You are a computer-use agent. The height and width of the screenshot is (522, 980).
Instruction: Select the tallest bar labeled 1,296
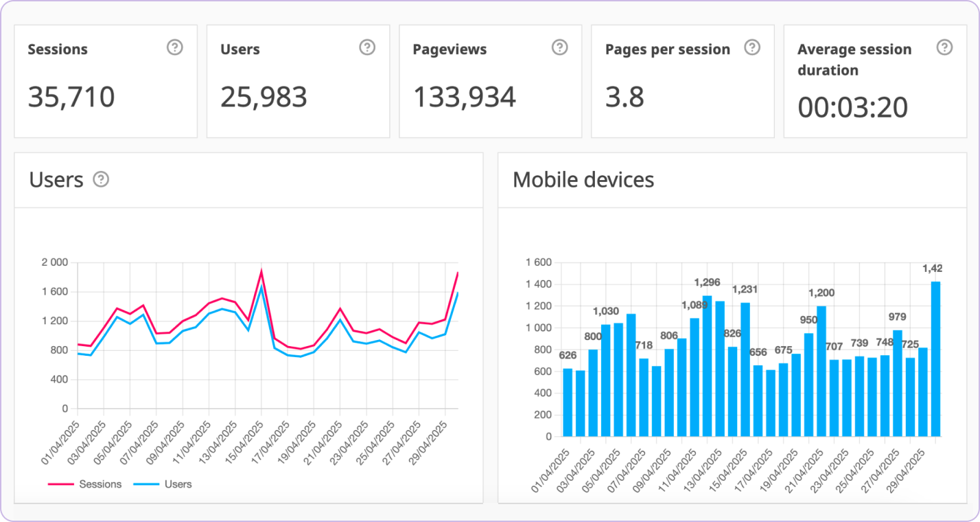tap(708, 357)
